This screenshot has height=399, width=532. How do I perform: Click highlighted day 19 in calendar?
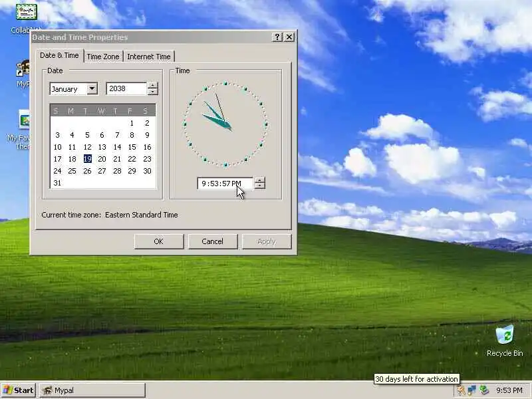point(87,159)
